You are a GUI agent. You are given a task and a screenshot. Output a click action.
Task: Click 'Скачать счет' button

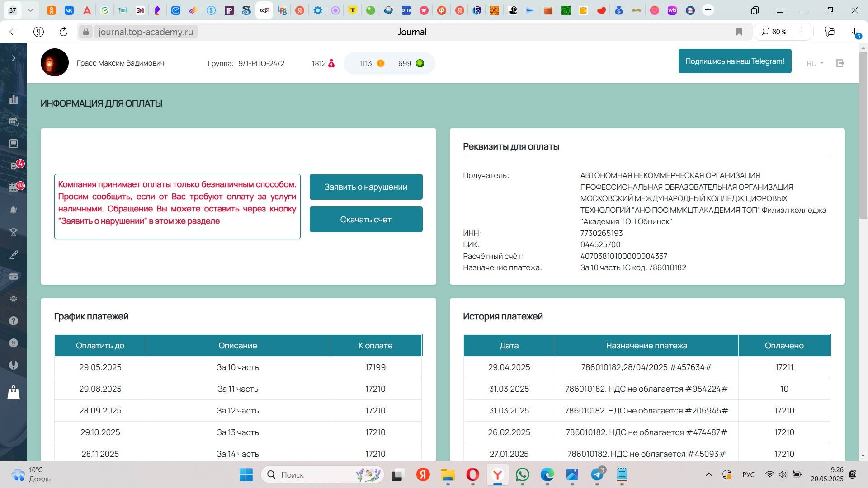pyautogui.click(x=366, y=219)
